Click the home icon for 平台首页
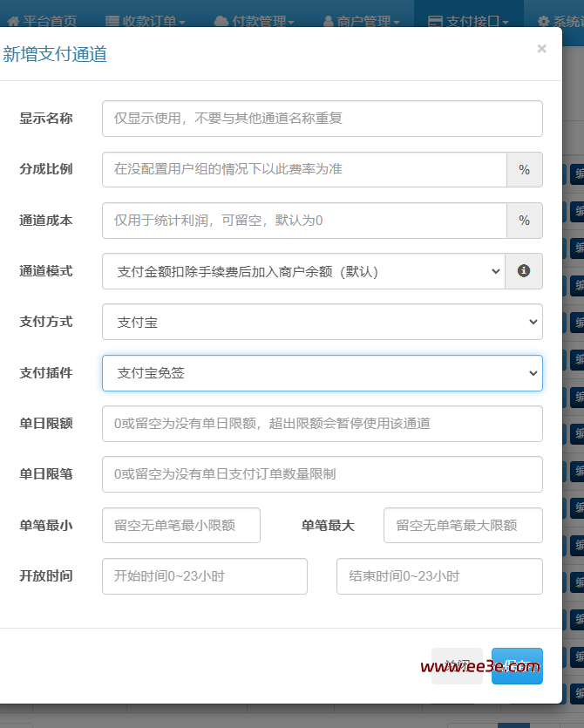 [13, 21]
